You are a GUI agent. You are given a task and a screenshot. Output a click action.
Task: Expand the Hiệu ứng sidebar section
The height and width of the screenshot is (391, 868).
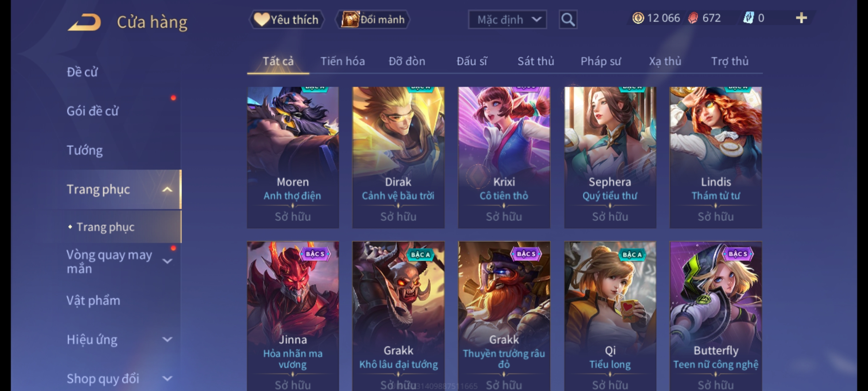[167, 340]
